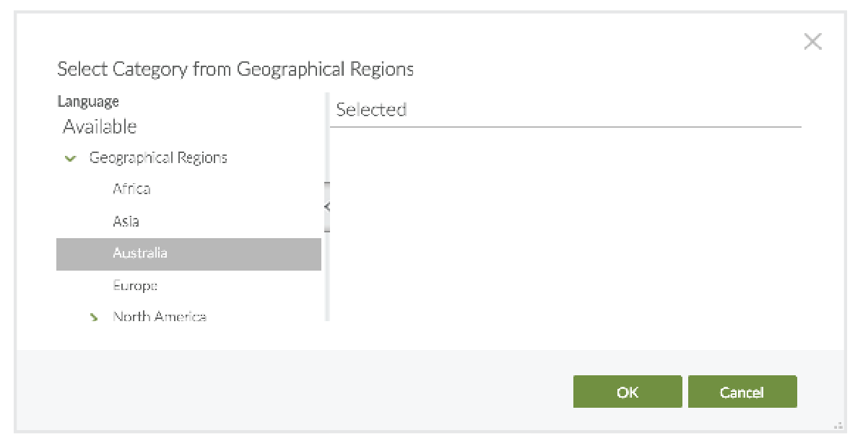Click the splitter collapse arrow handle
Screen dimensions: 868x446
[327, 207]
